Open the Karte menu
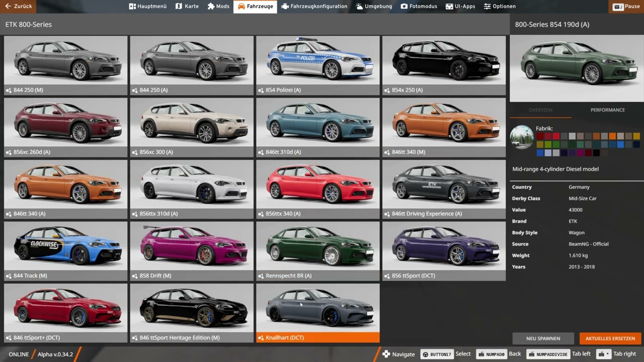 click(x=187, y=7)
